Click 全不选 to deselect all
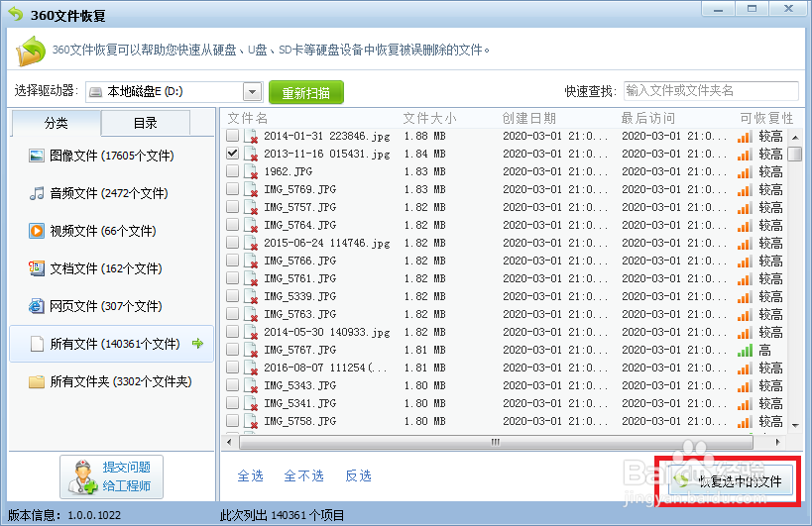Image resolution: width=812 pixels, height=526 pixels. click(304, 475)
